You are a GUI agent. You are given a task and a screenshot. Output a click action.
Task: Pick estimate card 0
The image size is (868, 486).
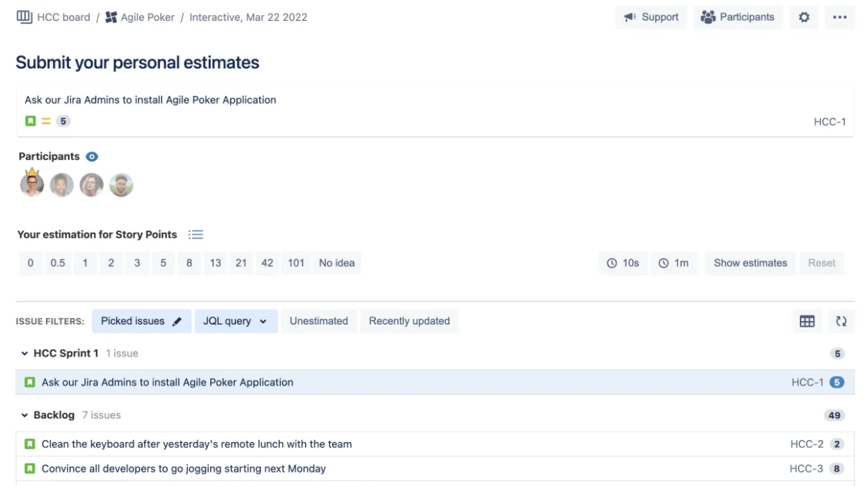click(x=30, y=263)
